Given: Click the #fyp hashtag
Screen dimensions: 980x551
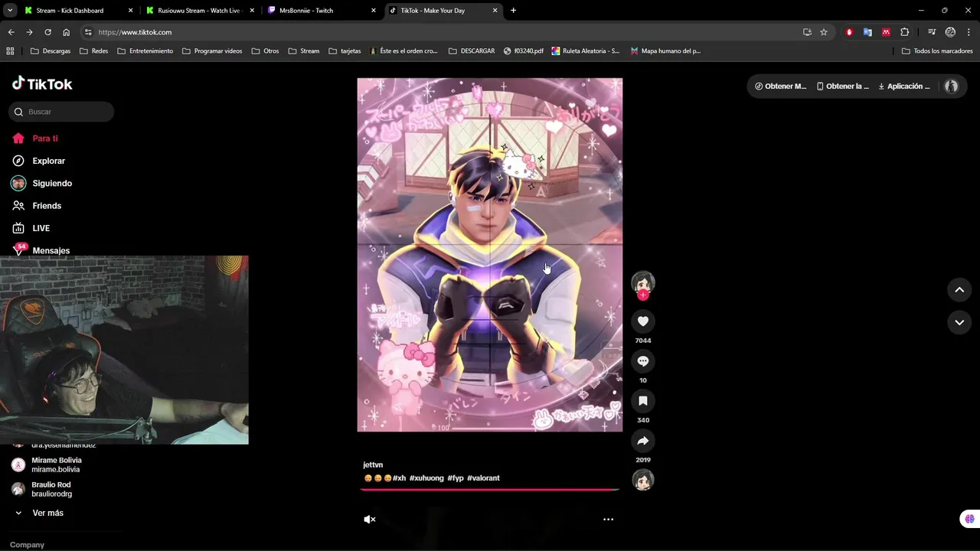Looking at the screenshot, I should coord(456,478).
